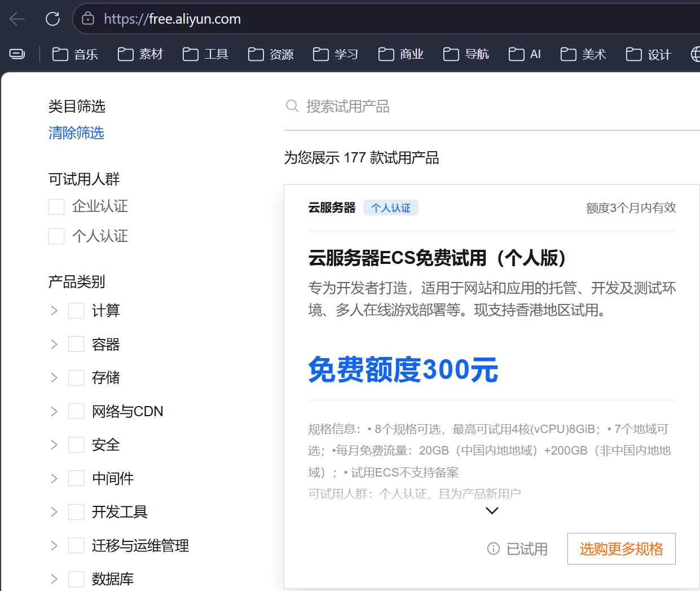The image size is (700, 591).
Task: Expand the 开发工具 category chevron
Action: click(x=54, y=512)
